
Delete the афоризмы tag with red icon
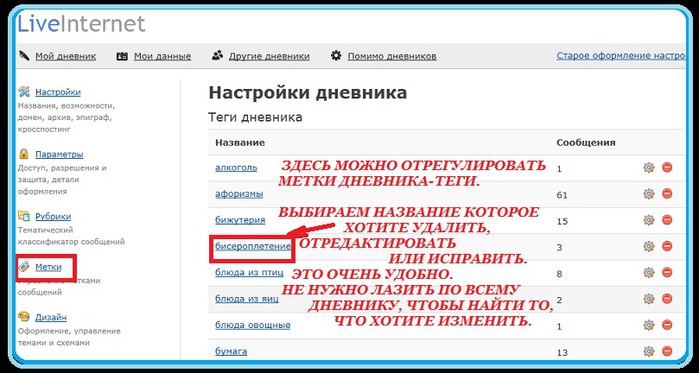coord(667,194)
